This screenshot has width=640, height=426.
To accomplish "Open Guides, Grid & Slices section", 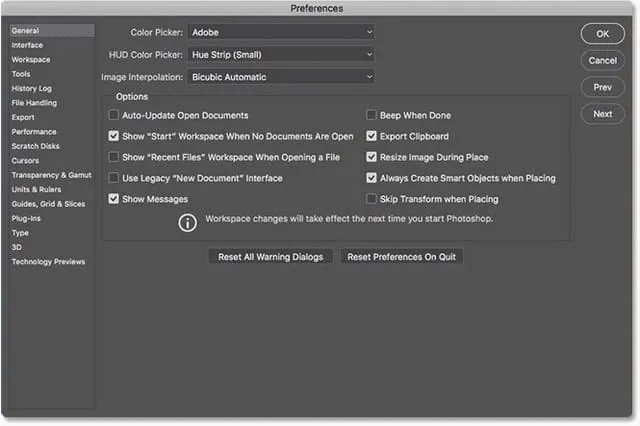I will pyautogui.click(x=49, y=204).
